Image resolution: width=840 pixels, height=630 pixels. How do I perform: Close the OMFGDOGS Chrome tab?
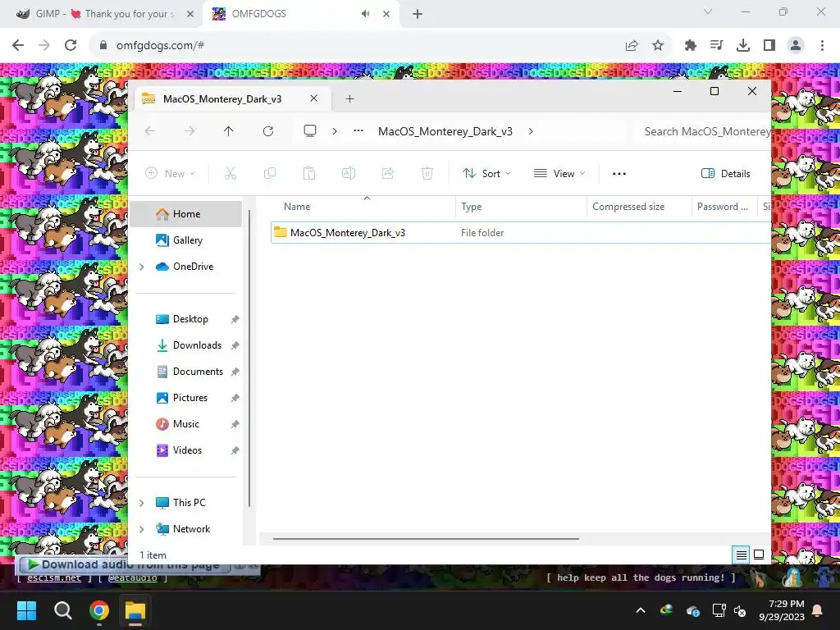(386, 14)
